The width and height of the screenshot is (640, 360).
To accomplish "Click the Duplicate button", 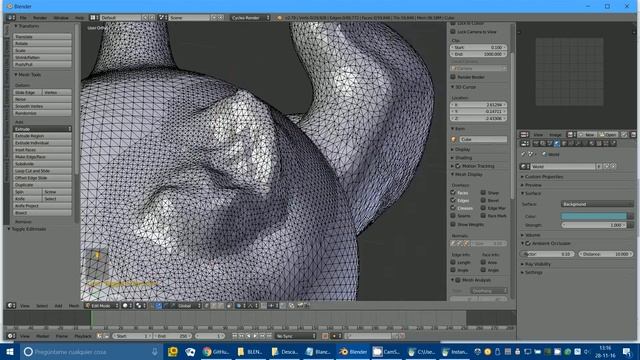I will [42, 185].
